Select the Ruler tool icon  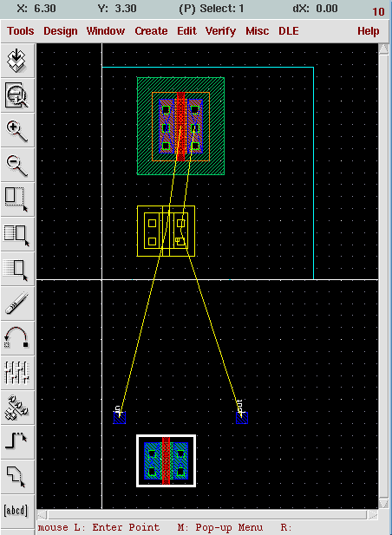(17, 303)
